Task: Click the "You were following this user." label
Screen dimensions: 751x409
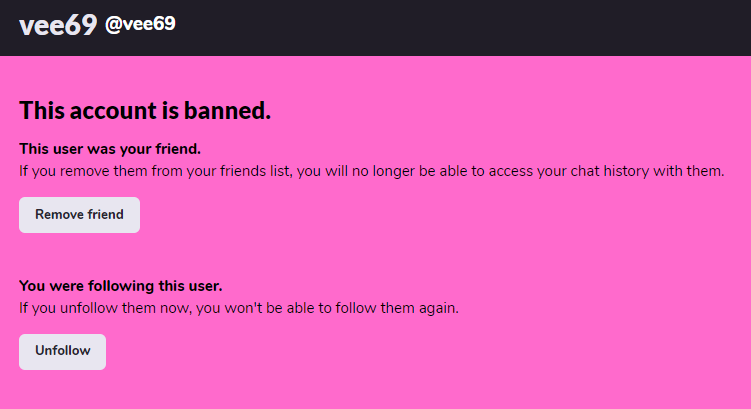Action: coord(121,286)
